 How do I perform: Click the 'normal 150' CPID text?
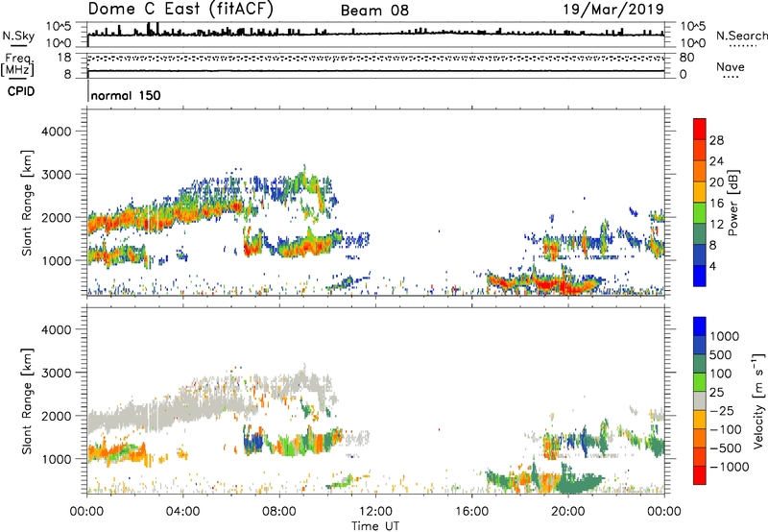click(126, 95)
